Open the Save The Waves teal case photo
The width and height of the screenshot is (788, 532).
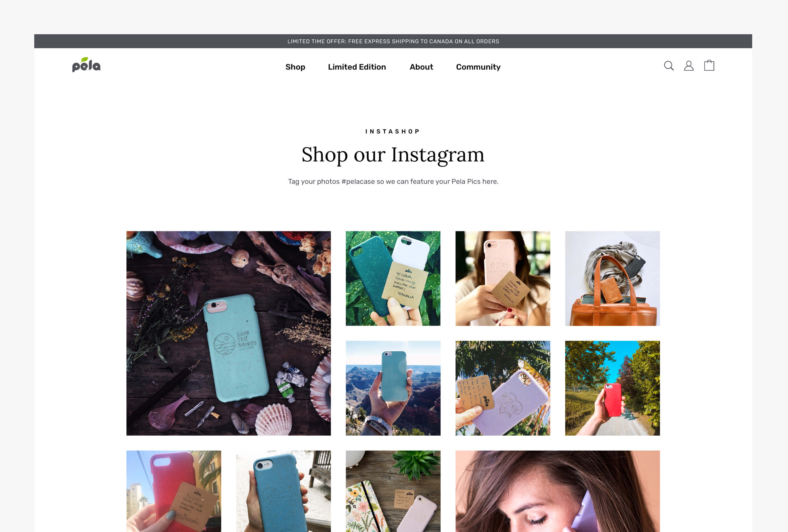(229, 333)
